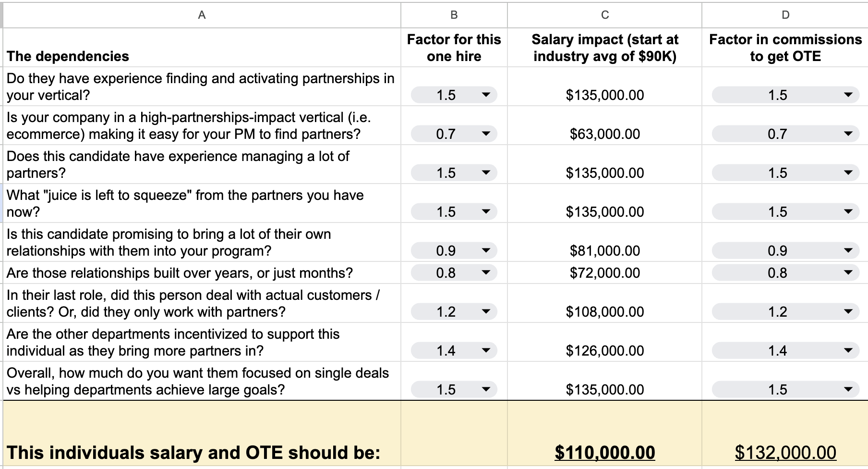The image size is (868, 469).
Task: Select the $63,000.00 salary impact cell
Action: click(x=605, y=125)
